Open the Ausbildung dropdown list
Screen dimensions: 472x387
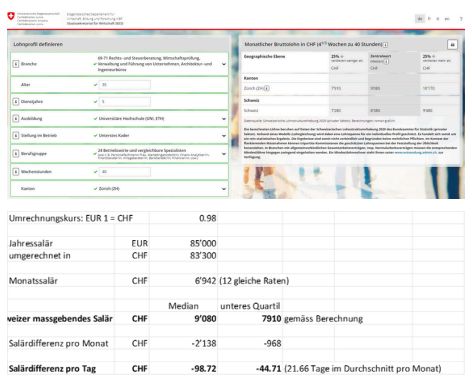224,118
